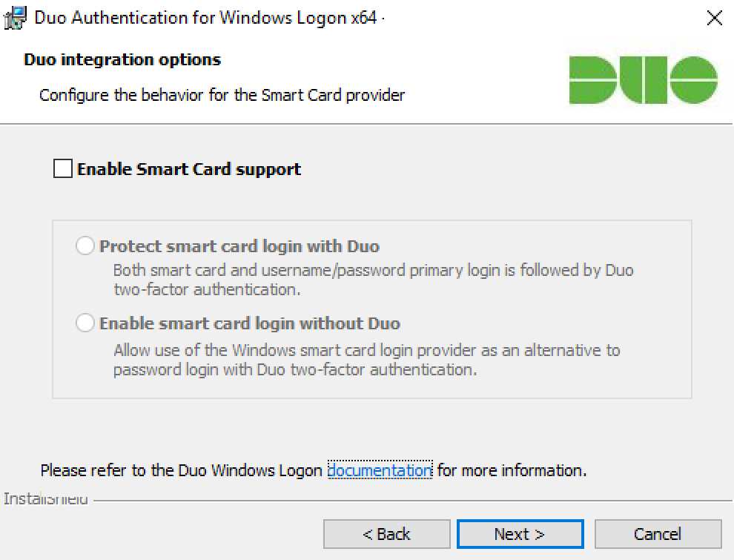Go back to the previous installer step

[x=387, y=533]
